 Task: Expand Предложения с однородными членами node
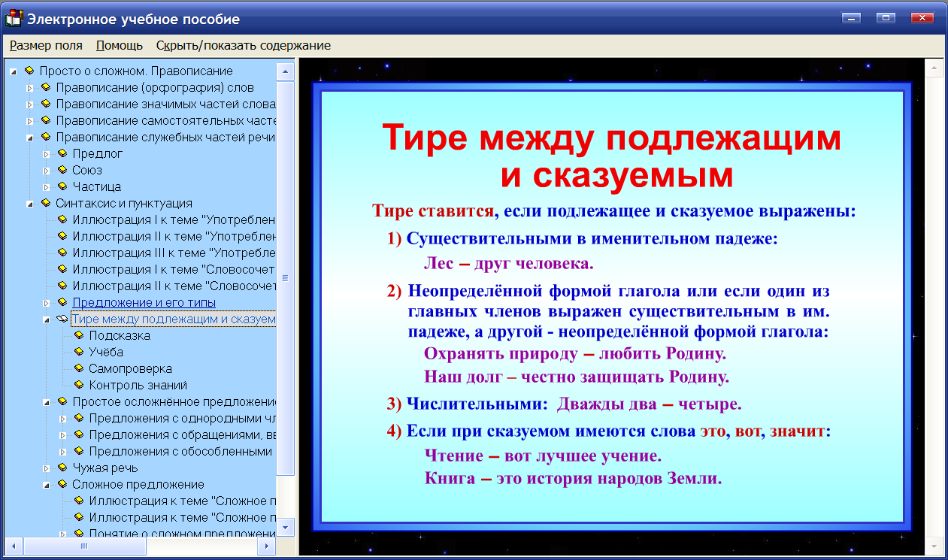pyautogui.click(x=63, y=419)
